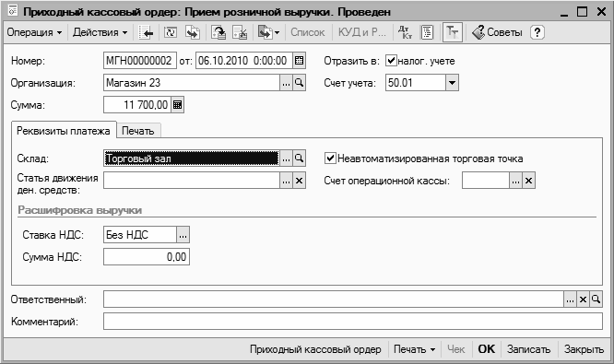The height and width of the screenshot is (364, 614).
Task: Uncheck Неавтоматизированная торговая точка checkbox
Action: click(330, 159)
